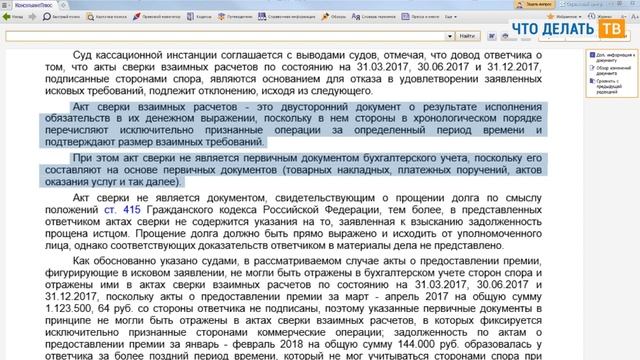Open a new tab with the plus

(63, 5)
